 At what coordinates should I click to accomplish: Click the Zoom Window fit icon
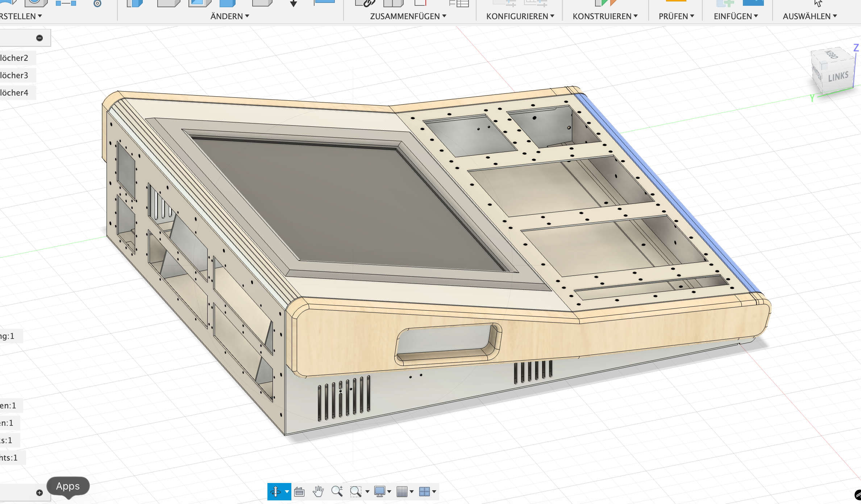(x=355, y=491)
